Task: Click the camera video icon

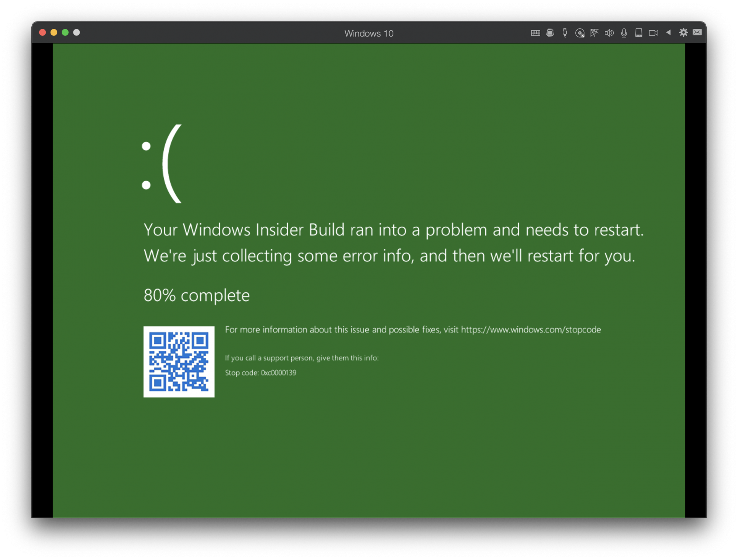Action: [x=653, y=33]
